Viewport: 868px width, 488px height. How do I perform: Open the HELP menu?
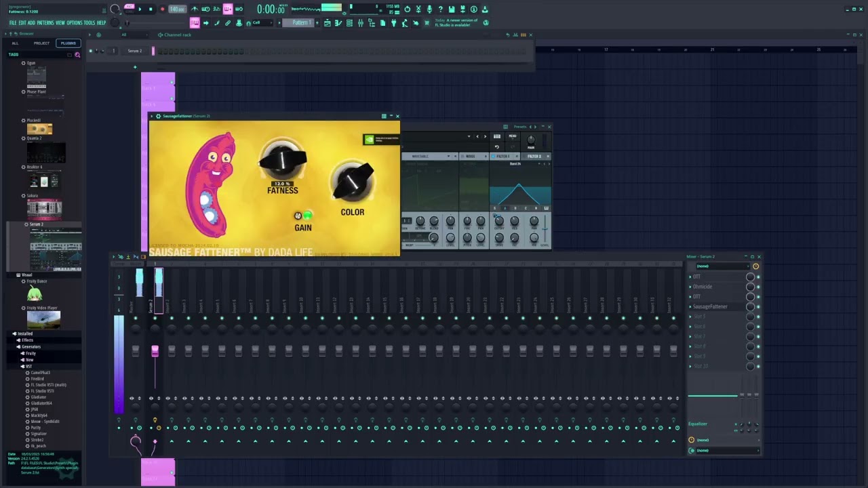[102, 22]
